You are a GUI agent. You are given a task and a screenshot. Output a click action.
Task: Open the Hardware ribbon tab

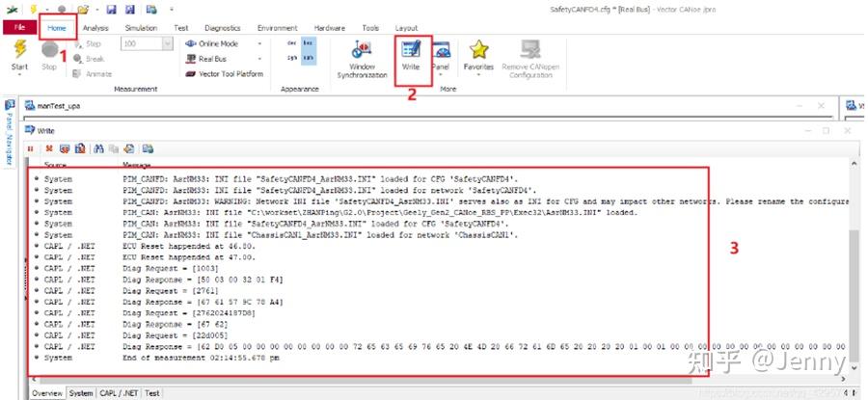[330, 28]
